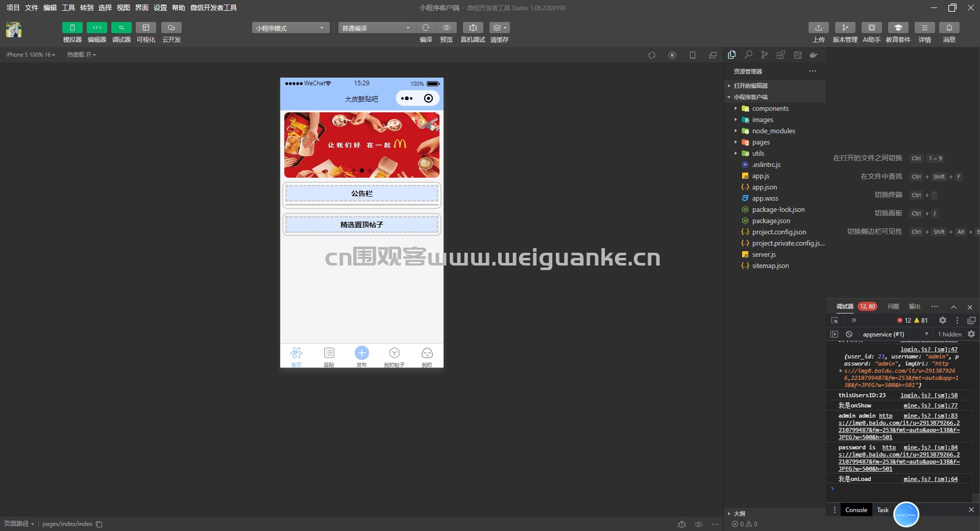This screenshot has width=980, height=531.
Task: Open cloud development (云开发)
Action: 171,28
